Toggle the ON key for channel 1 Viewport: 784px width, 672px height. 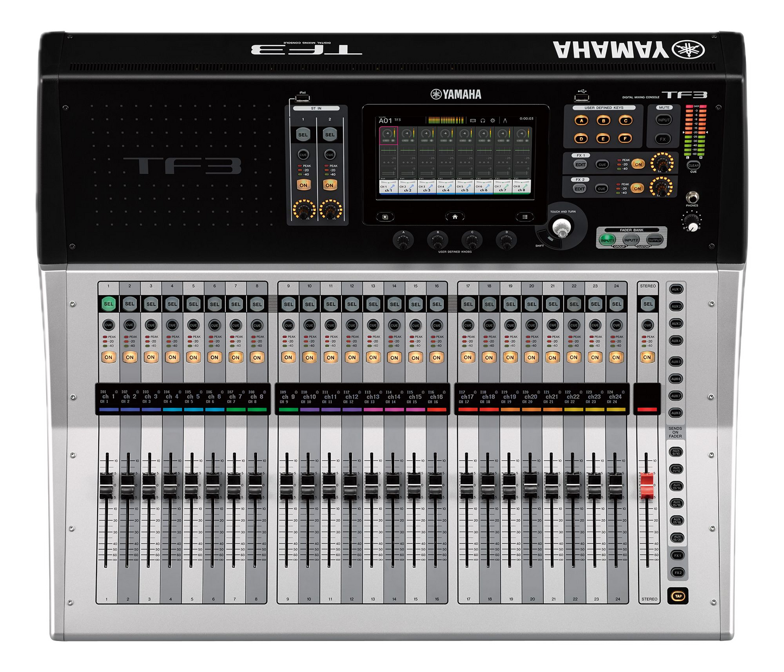pyautogui.click(x=109, y=357)
